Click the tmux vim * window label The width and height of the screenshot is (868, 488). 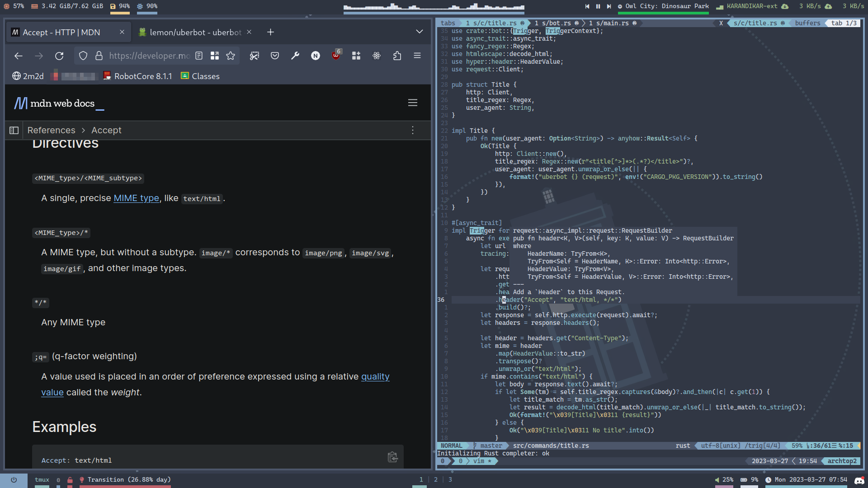[x=482, y=461]
